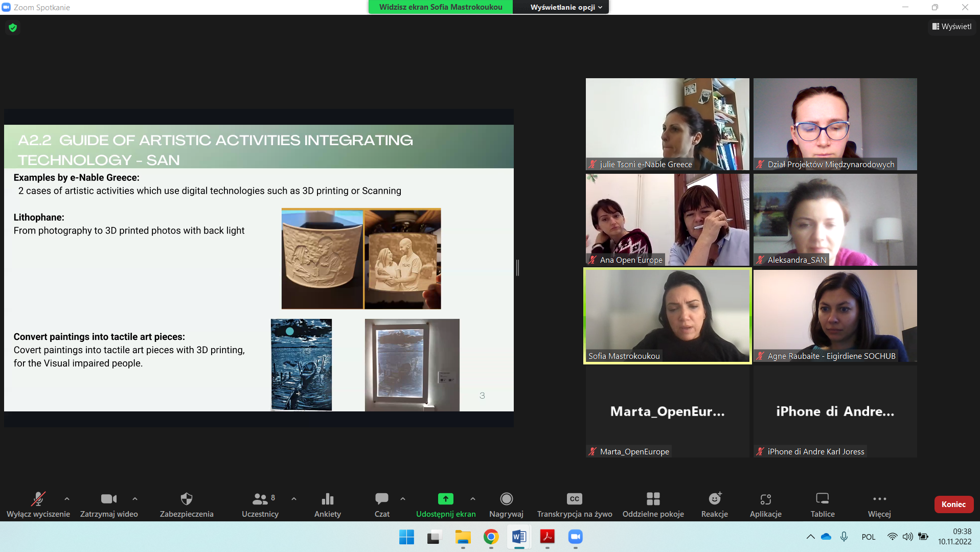Open the Czat chat bubble
Screen dimensions: 980x552
pos(382,504)
